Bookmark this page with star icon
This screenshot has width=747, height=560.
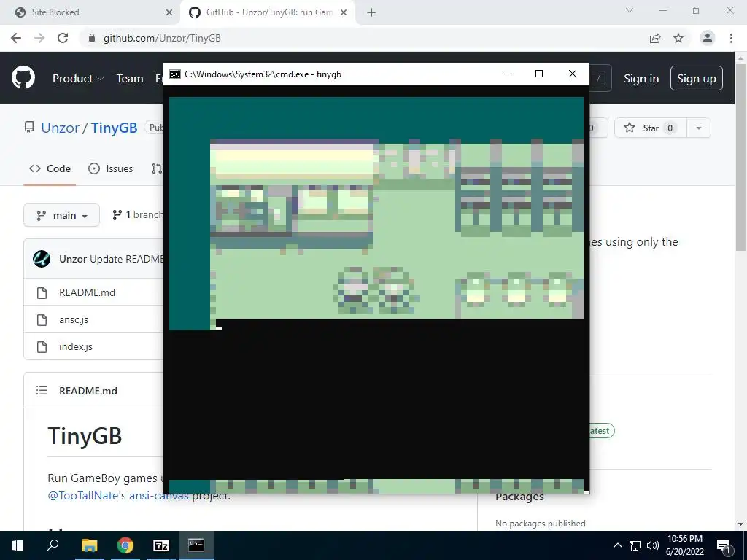pyautogui.click(x=678, y=38)
